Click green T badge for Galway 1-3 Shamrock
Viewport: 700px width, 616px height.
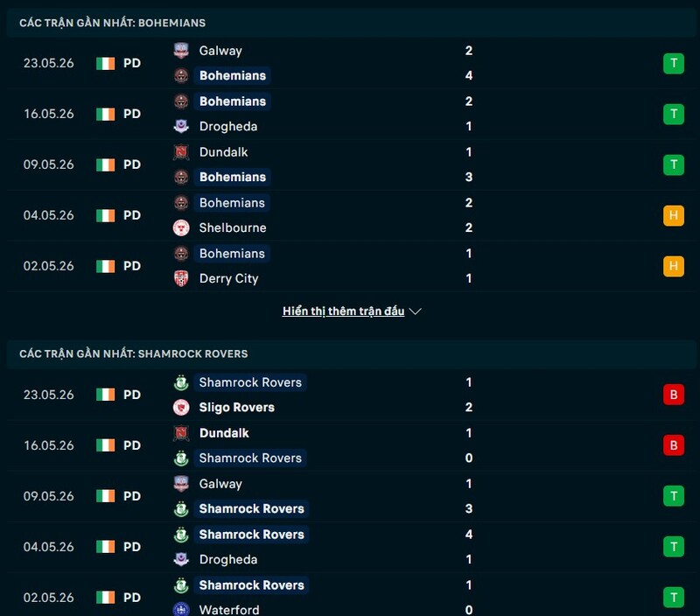674,496
